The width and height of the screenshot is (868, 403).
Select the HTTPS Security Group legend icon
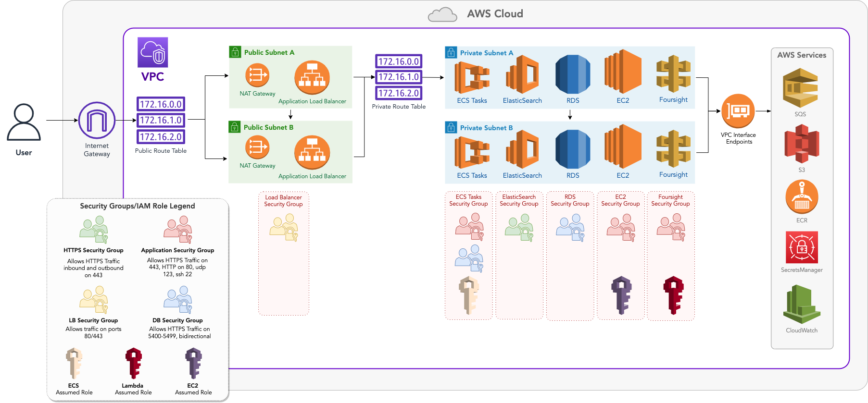[x=94, y=230]
